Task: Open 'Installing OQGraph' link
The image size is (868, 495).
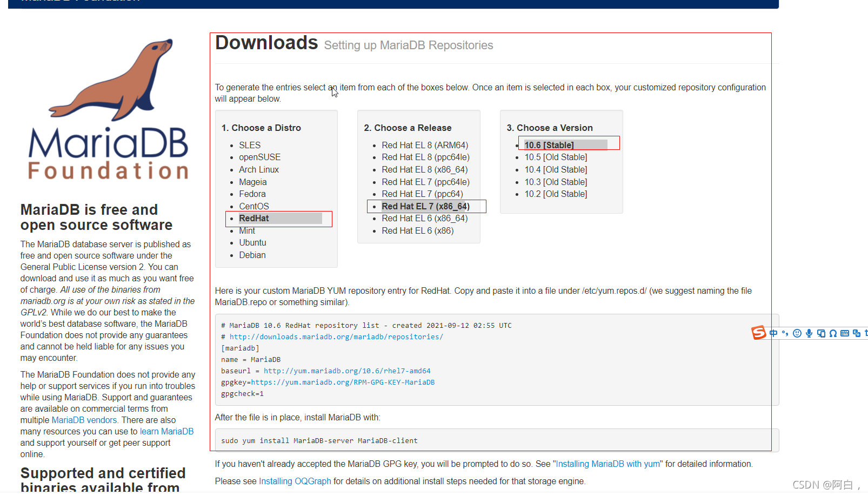Action: coord(295,481)
